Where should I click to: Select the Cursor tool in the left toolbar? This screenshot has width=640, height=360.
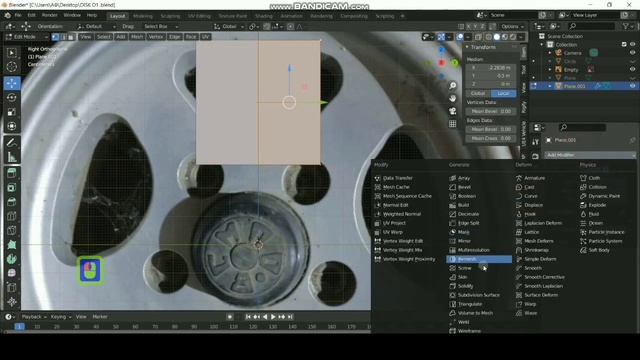12,67
